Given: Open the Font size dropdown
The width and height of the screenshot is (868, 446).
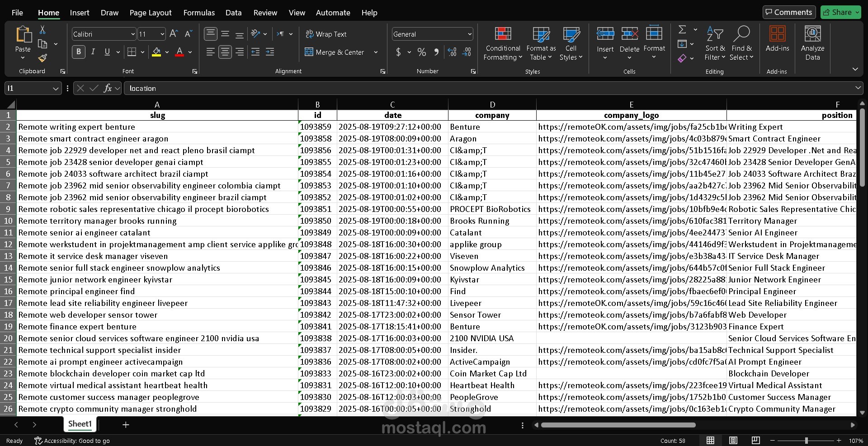Looking at the screenshot, I should (x=162, y=34).
